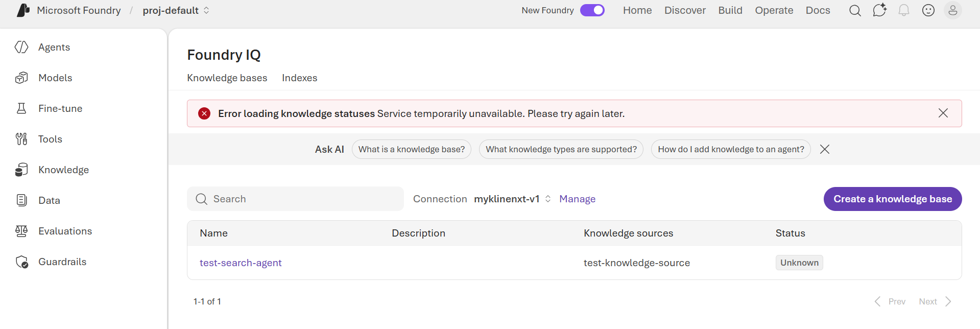This screenshot has height=329, width=980.
Task: Click the Status column header
Action: pos(790,233)
